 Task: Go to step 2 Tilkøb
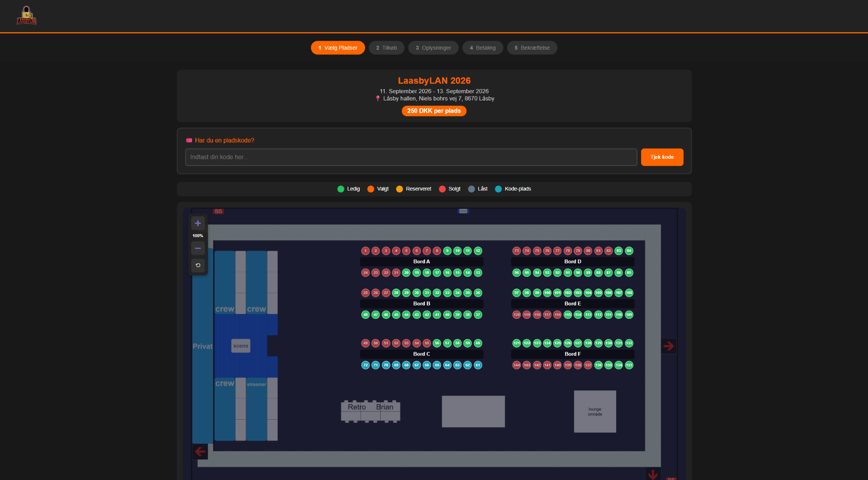click(387, 48)
